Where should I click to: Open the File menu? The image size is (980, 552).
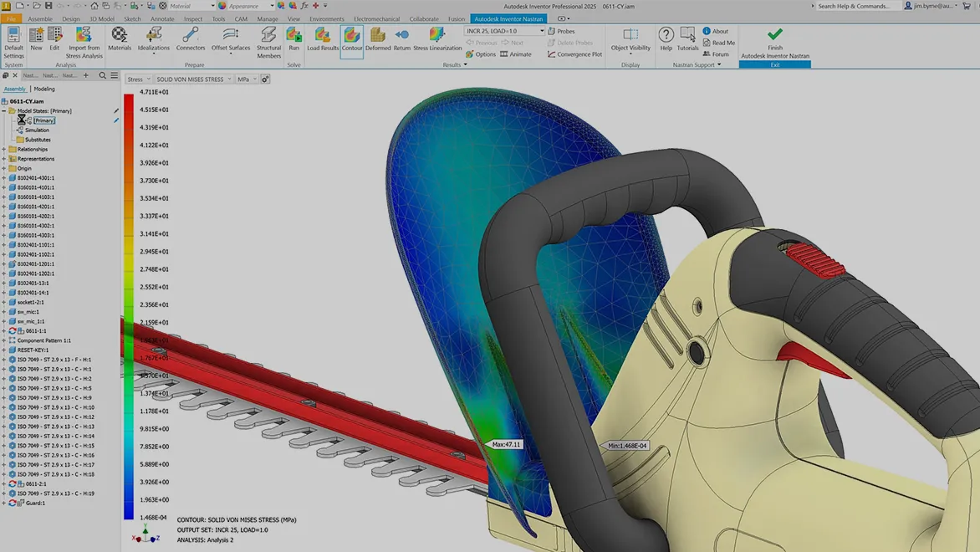coord(11,18)
